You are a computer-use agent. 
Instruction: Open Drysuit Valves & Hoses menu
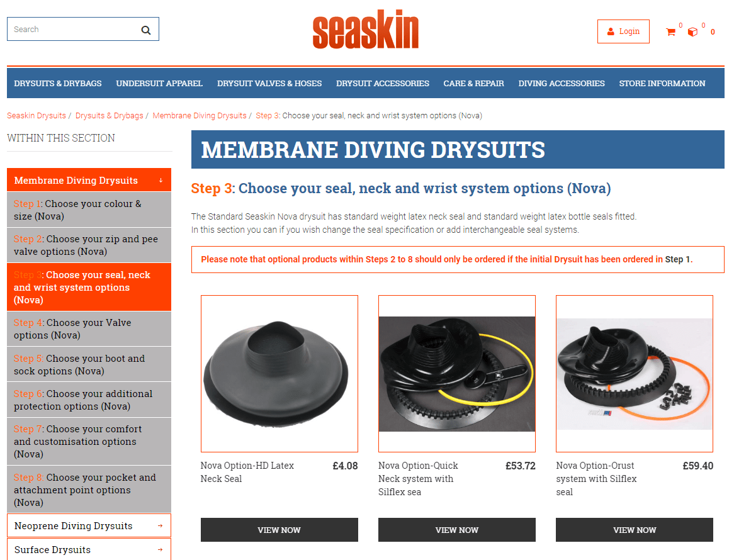[269, 83]
